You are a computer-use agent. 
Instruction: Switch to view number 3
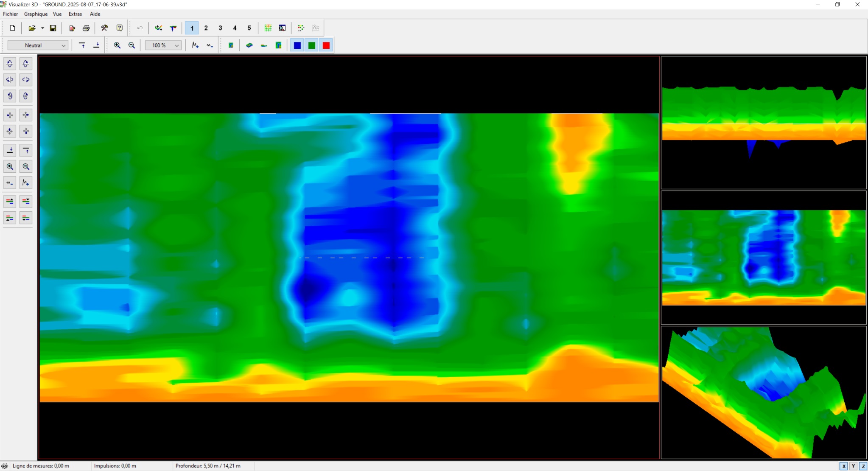[220, 28]
